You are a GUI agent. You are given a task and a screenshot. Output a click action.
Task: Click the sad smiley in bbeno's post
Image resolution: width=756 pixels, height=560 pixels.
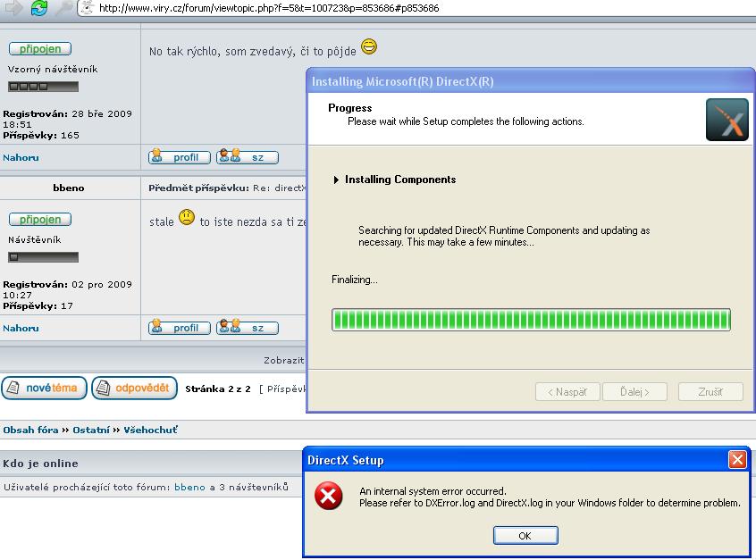pos(187,217)
